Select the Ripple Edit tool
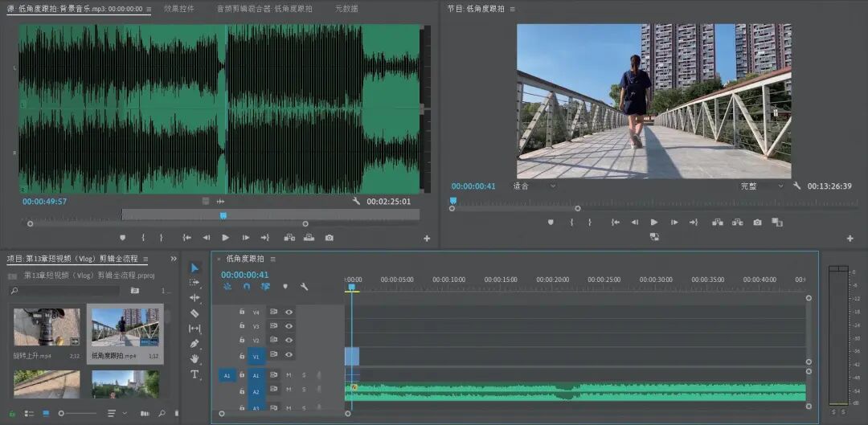 [194, 298]
